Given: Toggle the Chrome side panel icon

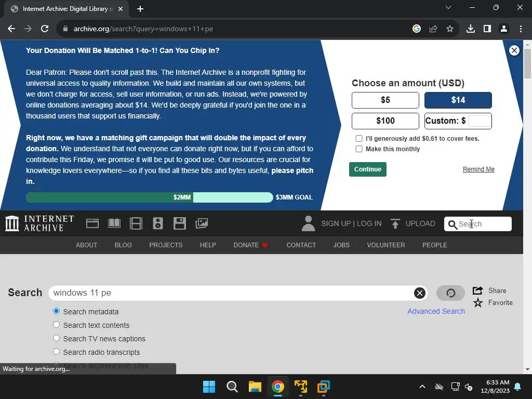Looking at the screenshot, I should click(487, 29).
